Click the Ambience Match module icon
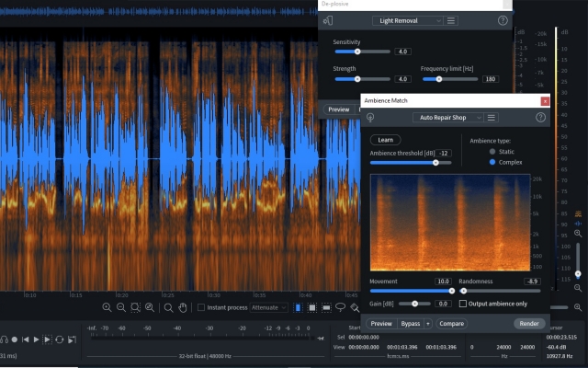The width and height of the screenshot is (588, 368). point(370,118)
